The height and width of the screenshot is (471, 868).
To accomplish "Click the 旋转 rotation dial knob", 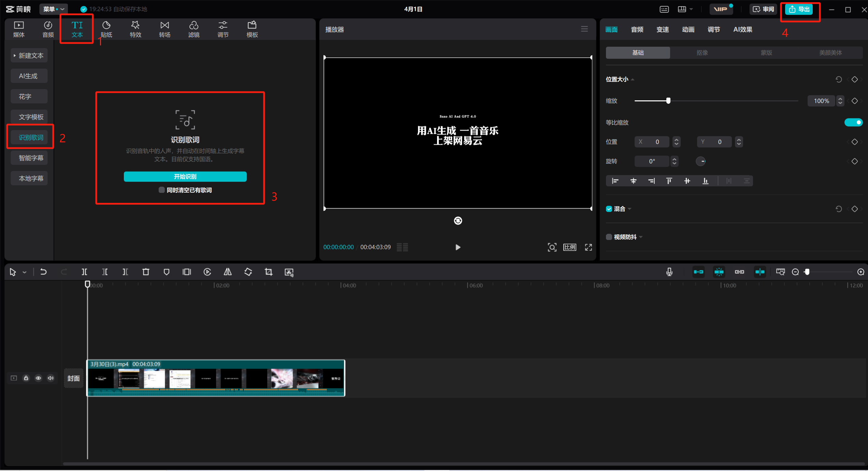I will 701,161.
